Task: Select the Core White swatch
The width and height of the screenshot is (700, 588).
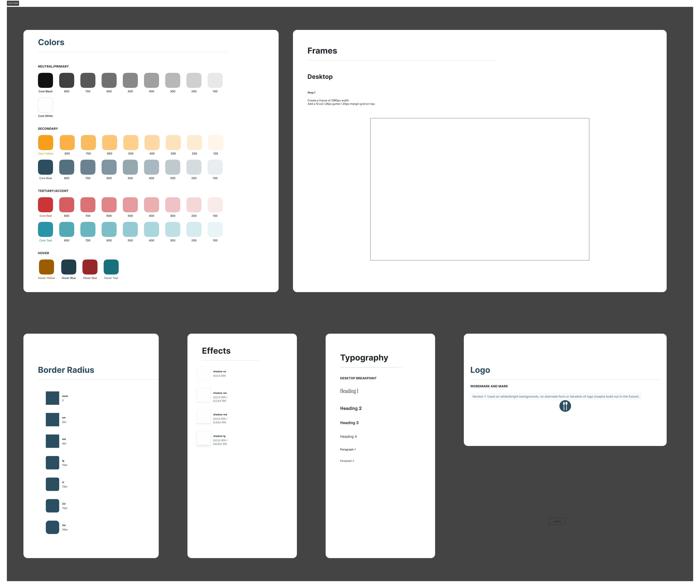Action: tap(45, 105)
